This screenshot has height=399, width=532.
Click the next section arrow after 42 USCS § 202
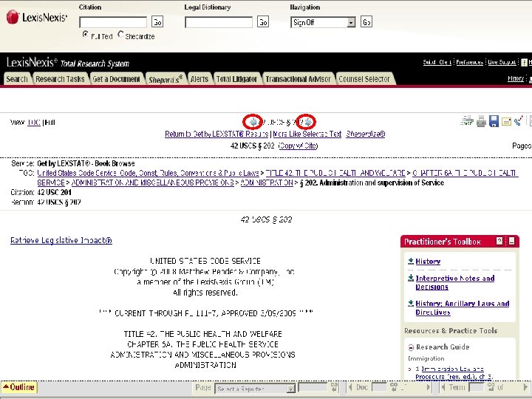(x=307, y=122)
